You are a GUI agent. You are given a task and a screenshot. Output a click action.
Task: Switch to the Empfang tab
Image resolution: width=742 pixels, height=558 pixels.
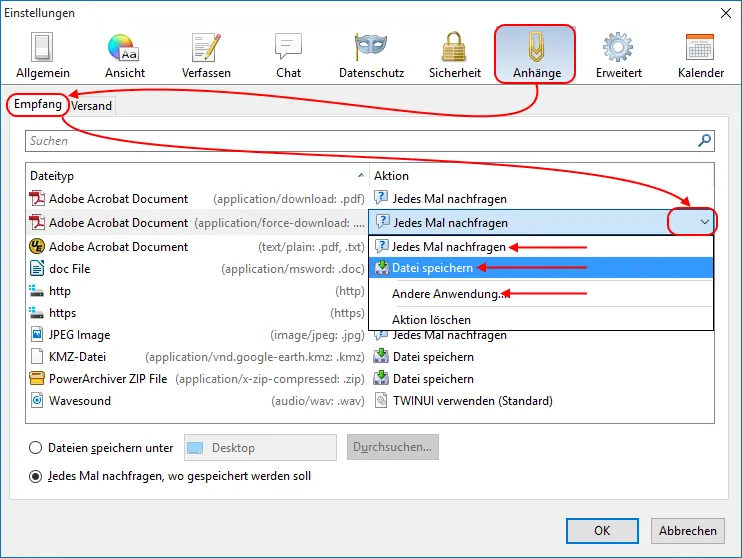(x=37, y=104)
